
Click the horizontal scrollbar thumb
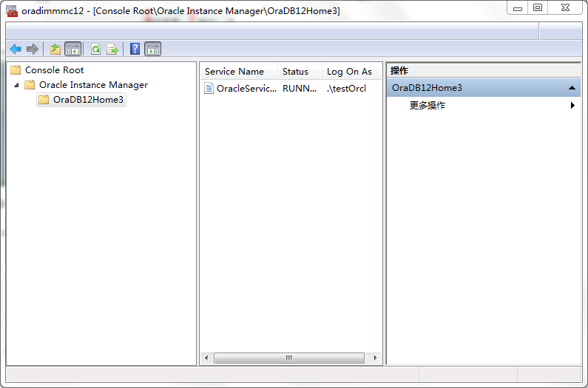[x=288, y=358]
